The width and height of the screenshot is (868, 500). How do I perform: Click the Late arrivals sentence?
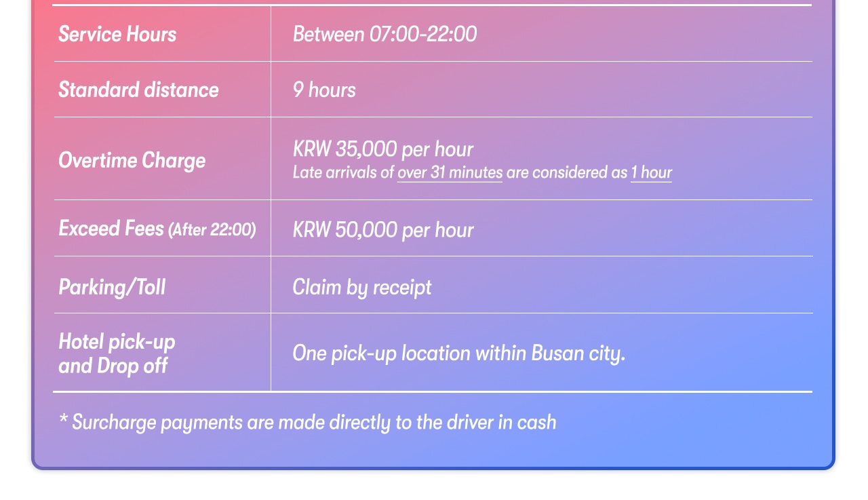[x=482, y=173]
